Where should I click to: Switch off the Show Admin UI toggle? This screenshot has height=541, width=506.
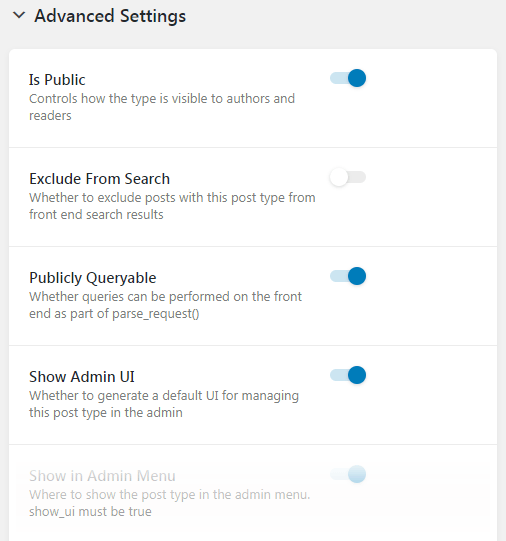(x=348, y=375)
